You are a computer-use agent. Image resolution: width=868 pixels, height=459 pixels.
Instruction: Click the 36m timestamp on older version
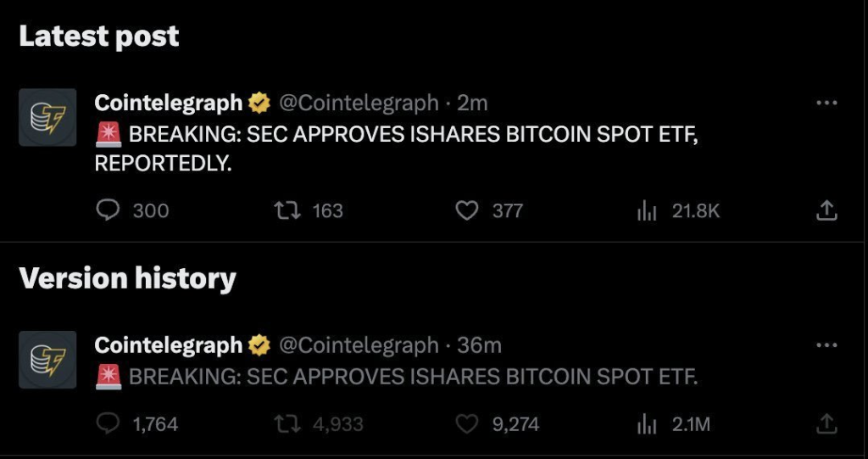480,345
